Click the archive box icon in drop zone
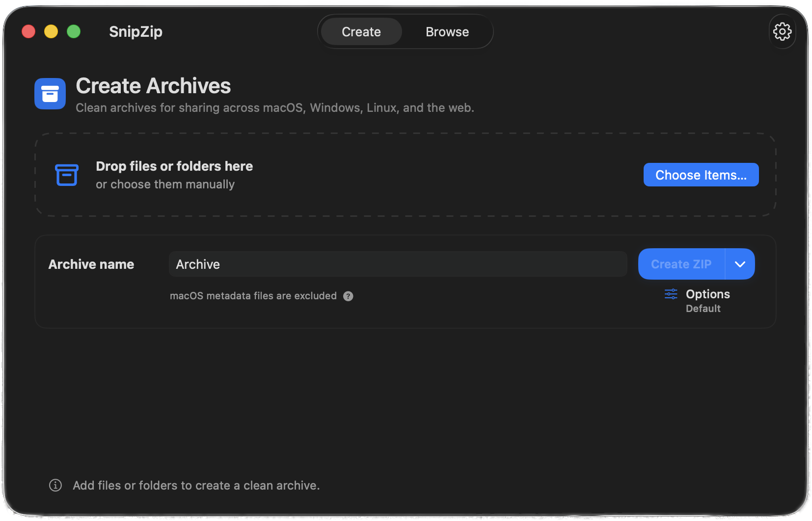The image size is (812, 521). (x=67, y=175)
